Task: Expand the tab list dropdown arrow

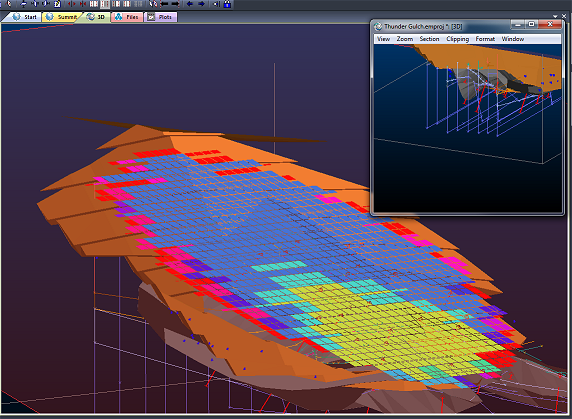Action: 555,16
